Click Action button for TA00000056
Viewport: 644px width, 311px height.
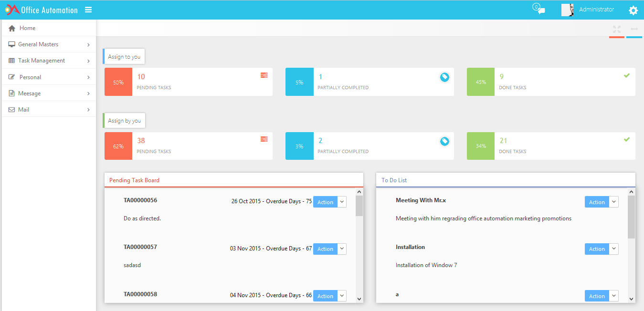[326, 202]
